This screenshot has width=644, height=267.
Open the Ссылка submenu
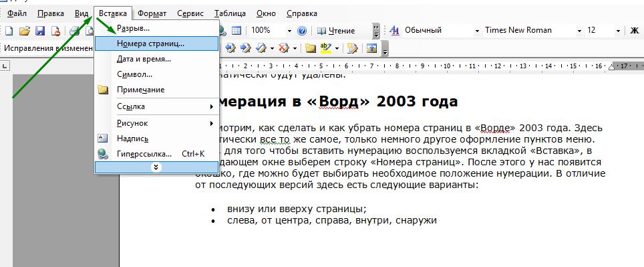coord(156,106)
